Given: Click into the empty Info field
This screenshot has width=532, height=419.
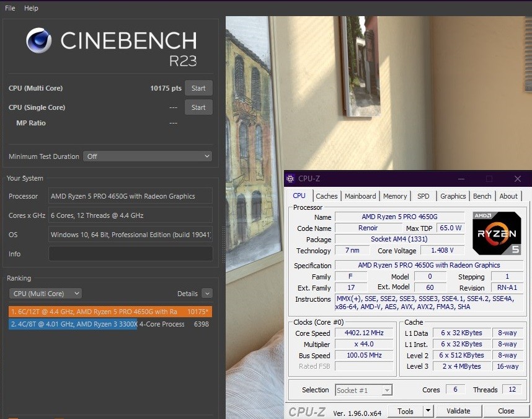Looking at the screenshot, I should [x=130, y=254].
